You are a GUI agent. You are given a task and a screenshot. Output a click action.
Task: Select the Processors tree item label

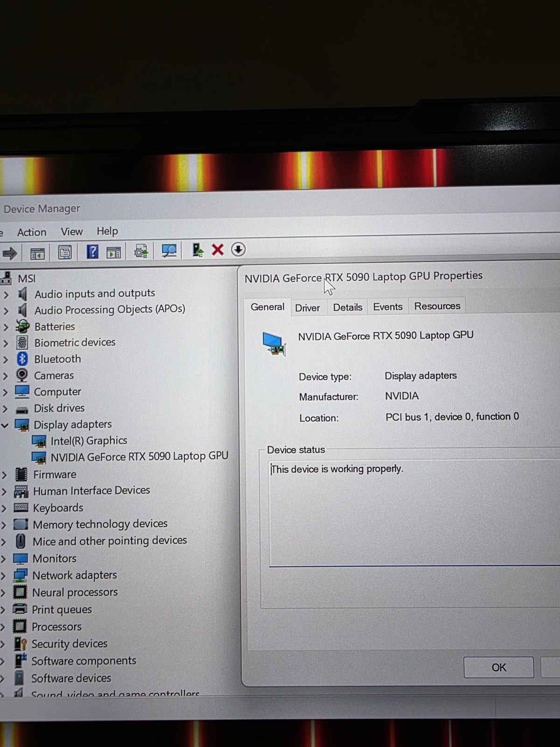(56, 627)
